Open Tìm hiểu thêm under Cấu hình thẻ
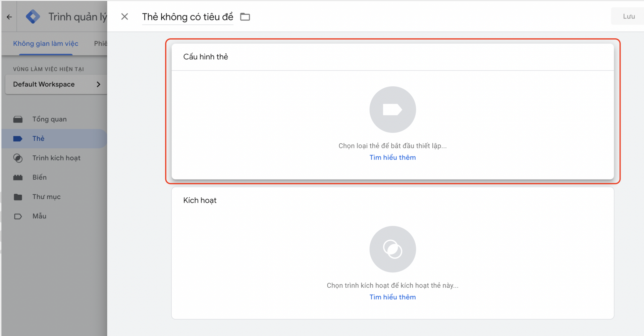 pyautogui.click(x=392, y=157)
